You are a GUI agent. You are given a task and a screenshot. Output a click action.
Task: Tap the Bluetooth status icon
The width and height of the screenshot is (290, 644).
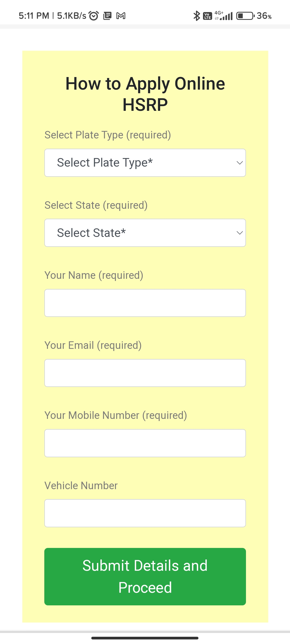point(197,16)
